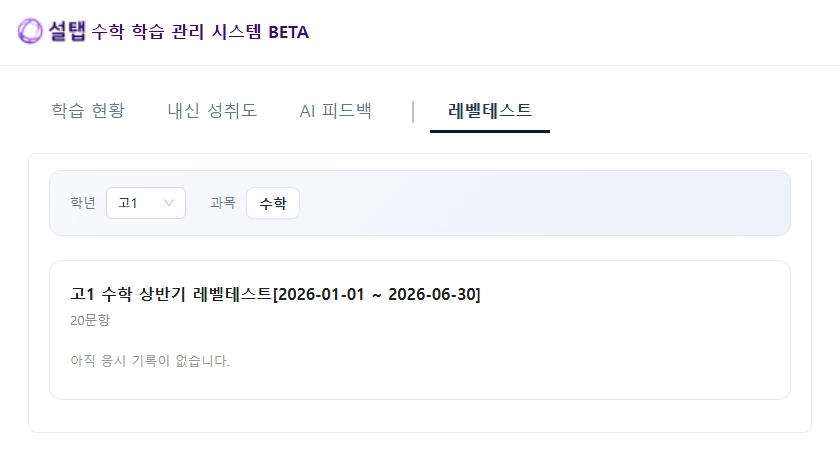Open the 학습 현황 tab
This screenshot has width=840, height=465.
coord(88,110)
